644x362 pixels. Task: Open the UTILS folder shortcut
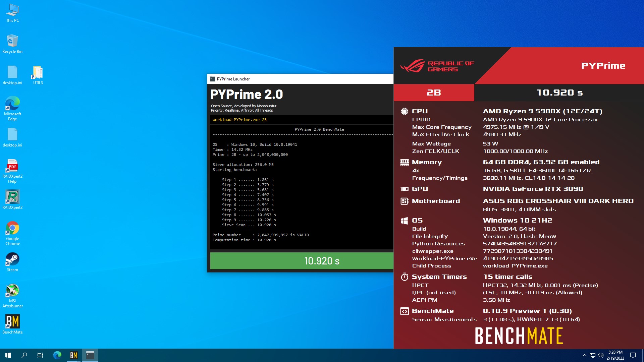pos(38,75)
